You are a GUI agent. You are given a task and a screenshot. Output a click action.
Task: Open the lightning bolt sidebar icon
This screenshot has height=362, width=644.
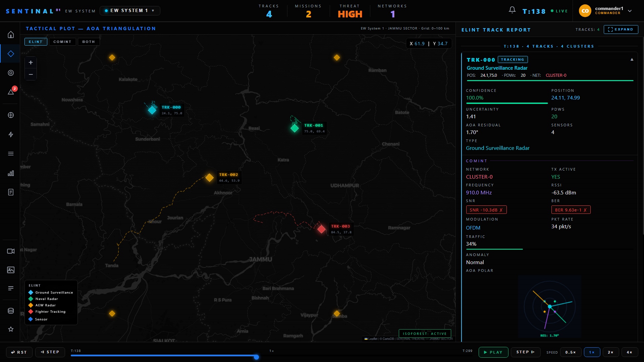click(x=11, y=134)
